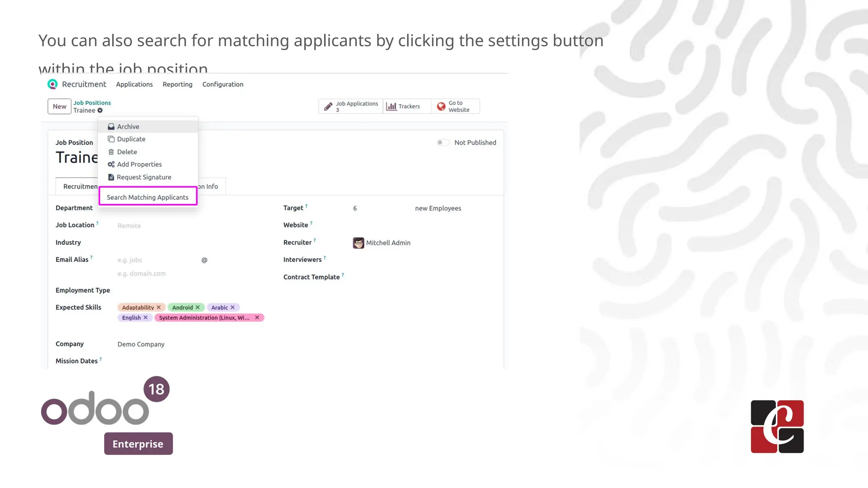Click the Job Location help question mark

click(x=97, y=223)
